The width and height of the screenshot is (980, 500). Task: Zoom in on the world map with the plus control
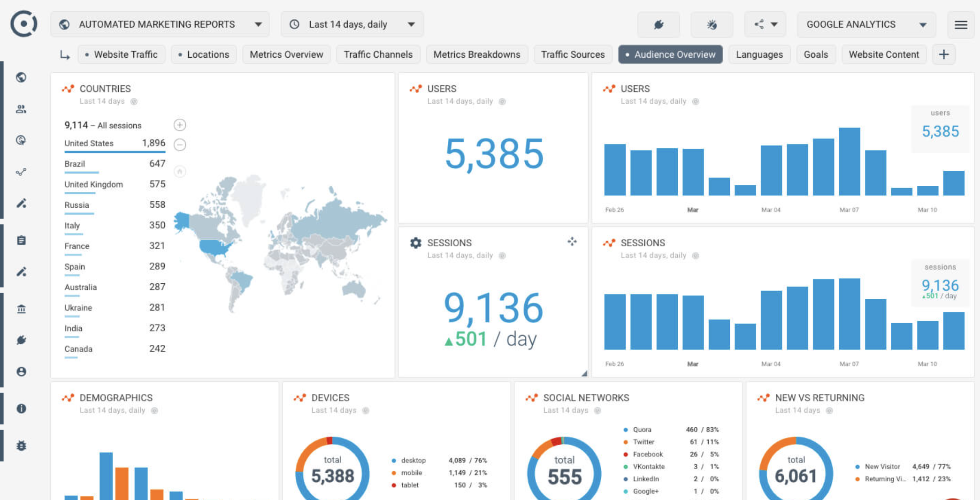coord(179,125)
